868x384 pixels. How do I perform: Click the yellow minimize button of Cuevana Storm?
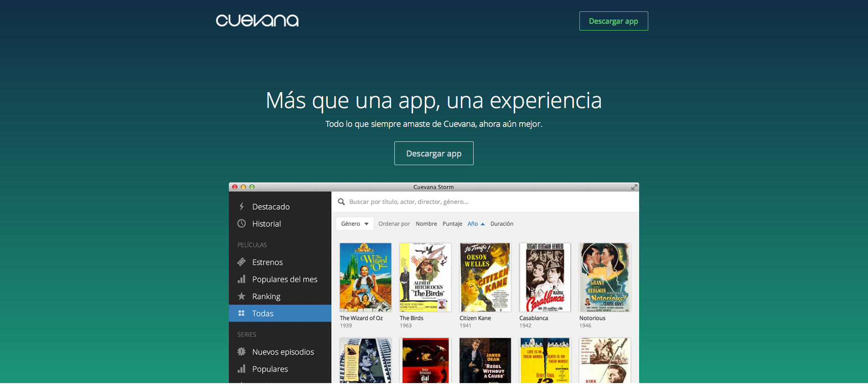tap(243, 187)
